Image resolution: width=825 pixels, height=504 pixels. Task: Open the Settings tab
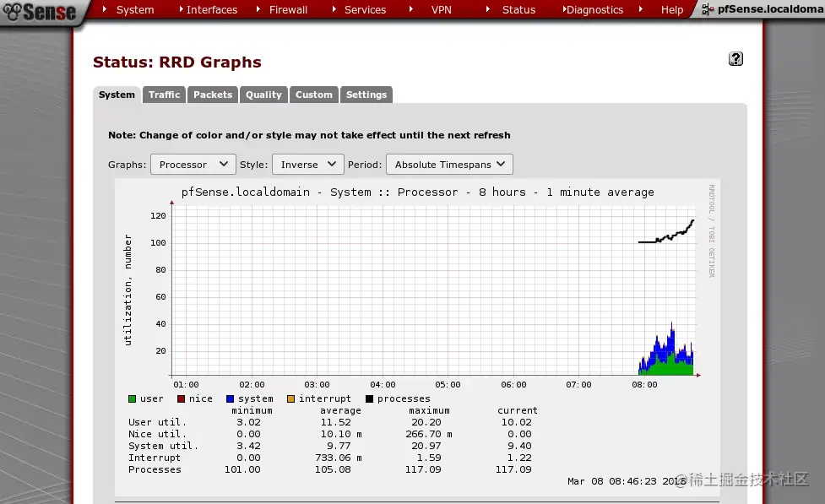(x=366, y=95)
